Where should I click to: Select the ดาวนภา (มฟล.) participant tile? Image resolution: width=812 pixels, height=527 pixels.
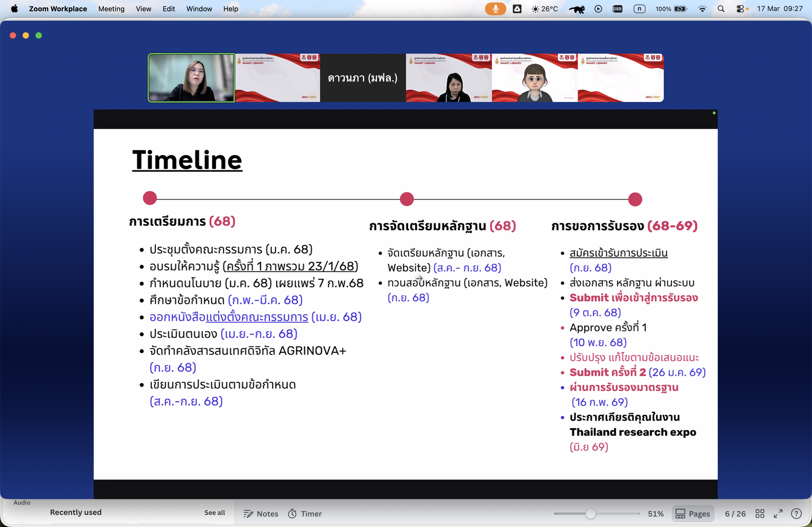coord(363,78)
